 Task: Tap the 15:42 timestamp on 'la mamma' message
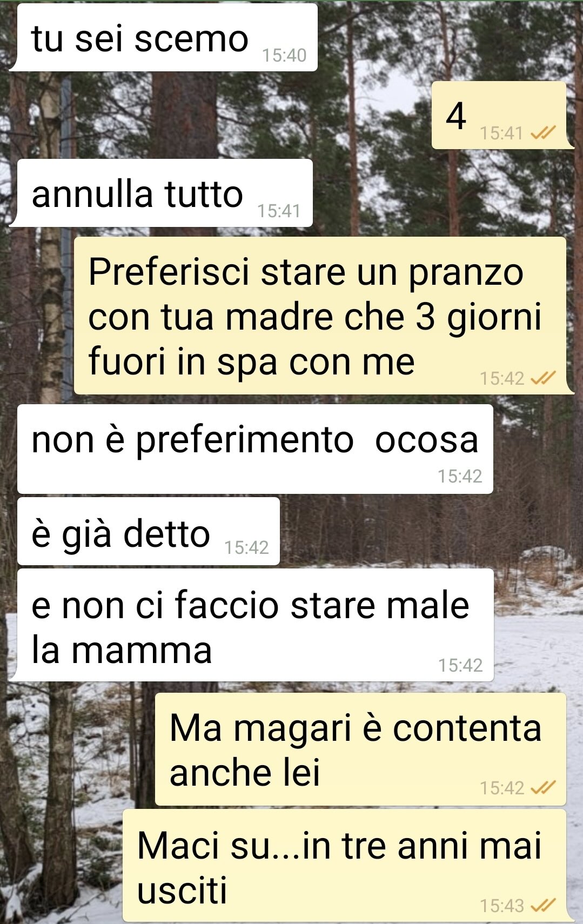coord(460,665)
